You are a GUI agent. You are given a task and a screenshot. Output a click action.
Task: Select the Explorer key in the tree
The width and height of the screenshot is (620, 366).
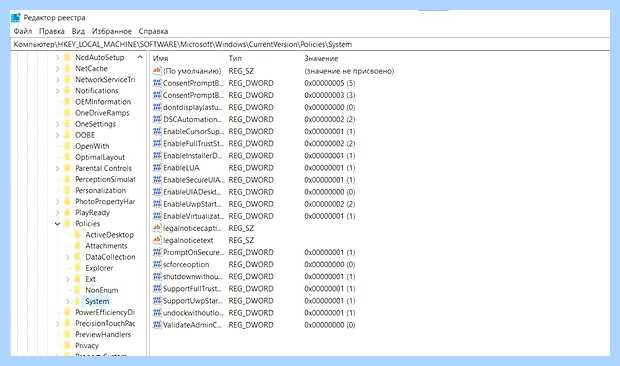tap(99, 268)
